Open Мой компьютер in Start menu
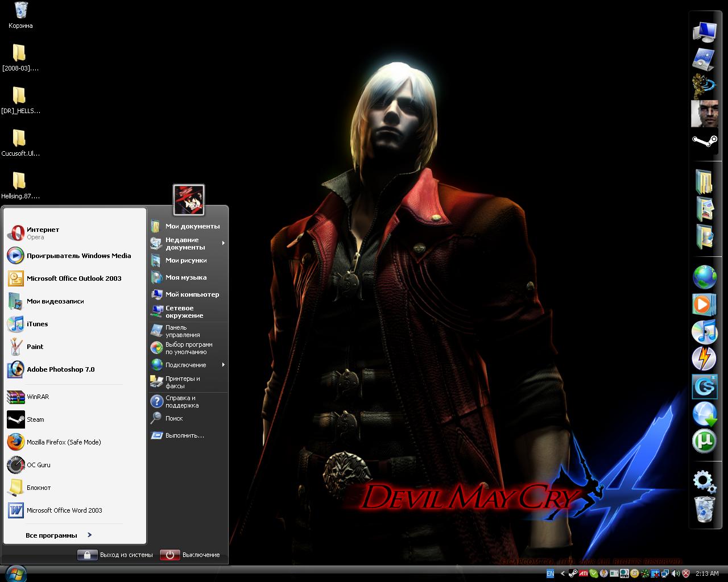The image size is (728, 582). tap(188, 294)
